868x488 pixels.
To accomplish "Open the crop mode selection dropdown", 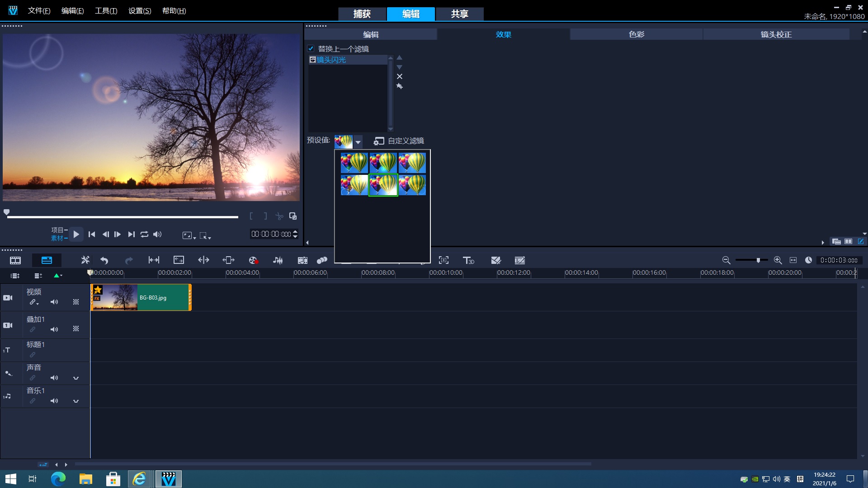I will (205, 235).
